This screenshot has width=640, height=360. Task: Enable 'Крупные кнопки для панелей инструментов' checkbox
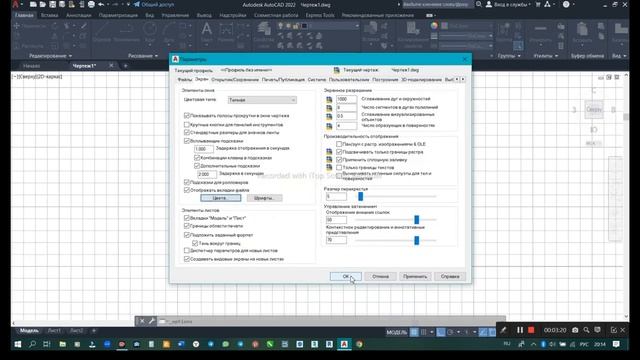187,124
